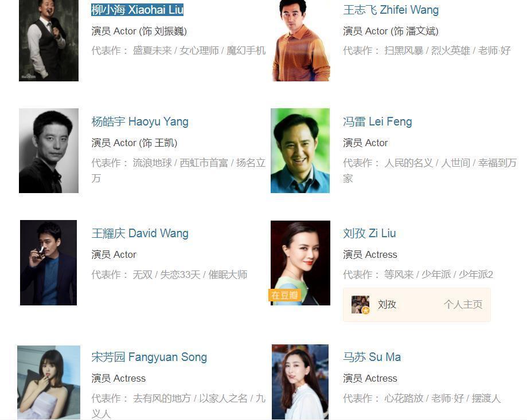Click Fangyuan Song's portrait thumbnail

click(49, 382)
